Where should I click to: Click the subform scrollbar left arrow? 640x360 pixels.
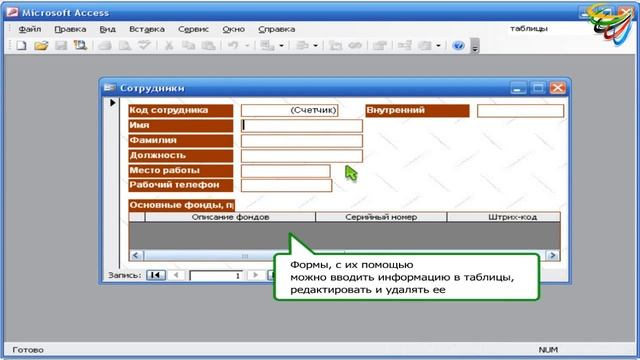pos(136,256)
